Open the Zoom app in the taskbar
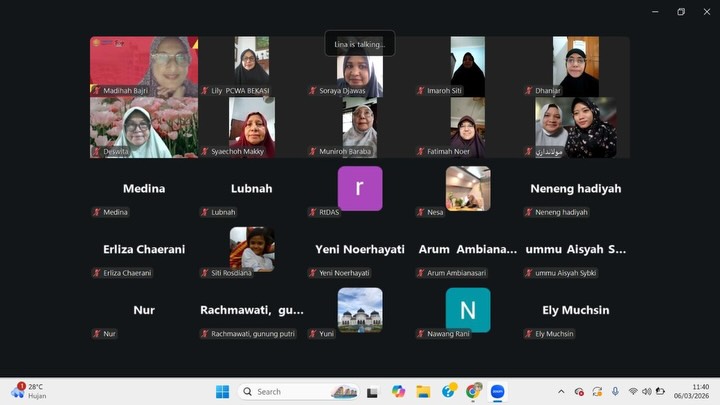 click(497, 391)
